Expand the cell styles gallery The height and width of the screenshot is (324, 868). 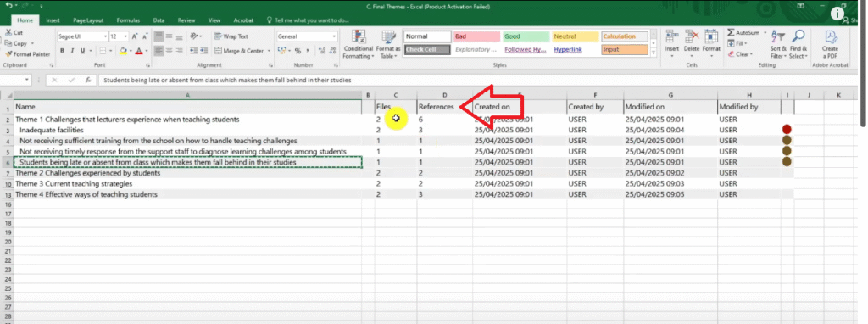click(654, 53)
